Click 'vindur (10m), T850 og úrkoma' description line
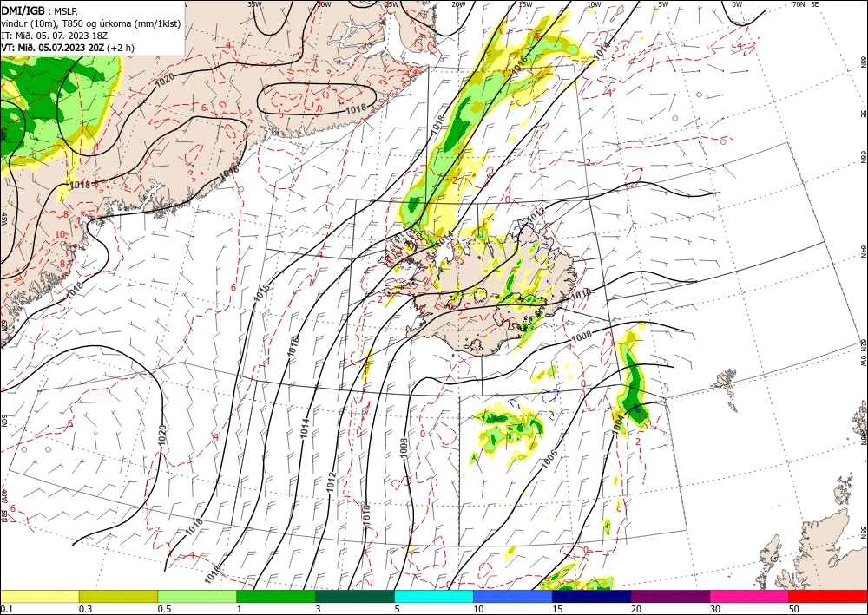Image resolution: width=868 pixels, height=615 pixels. pos(91,23)
